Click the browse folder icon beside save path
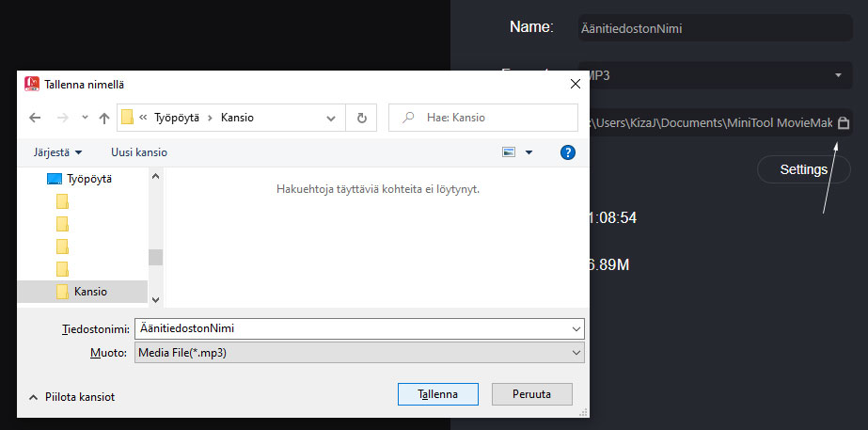The height and width of the screenshot is (430, 868). [844, 122]
